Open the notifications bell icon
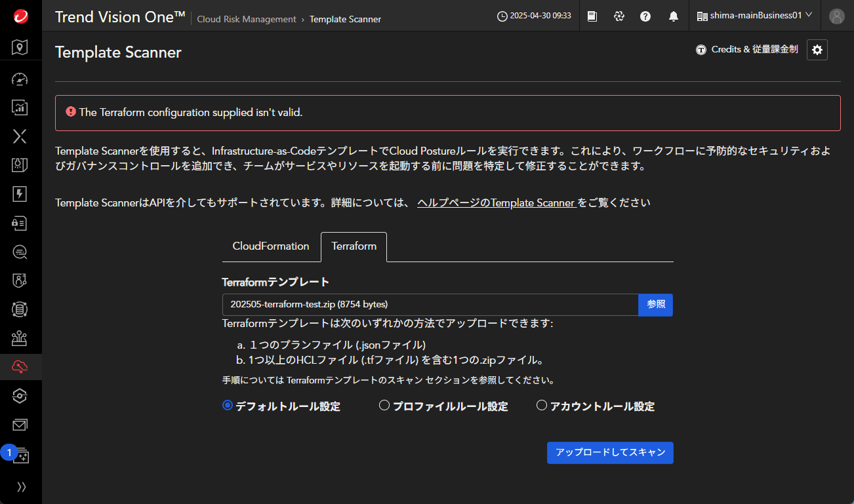 [x=674, y=16]
